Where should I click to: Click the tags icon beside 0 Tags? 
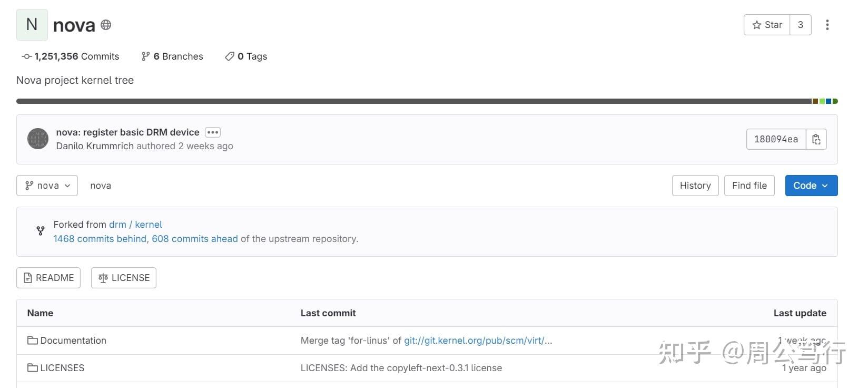229,56
